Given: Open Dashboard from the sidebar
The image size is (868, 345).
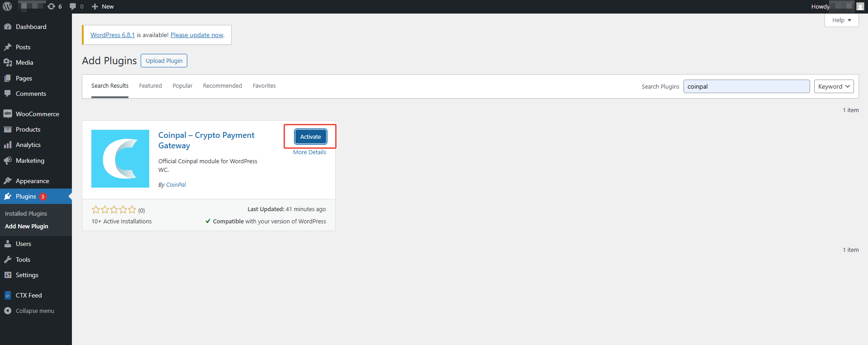Looking at the screenshot, I should tap(31, 27).
